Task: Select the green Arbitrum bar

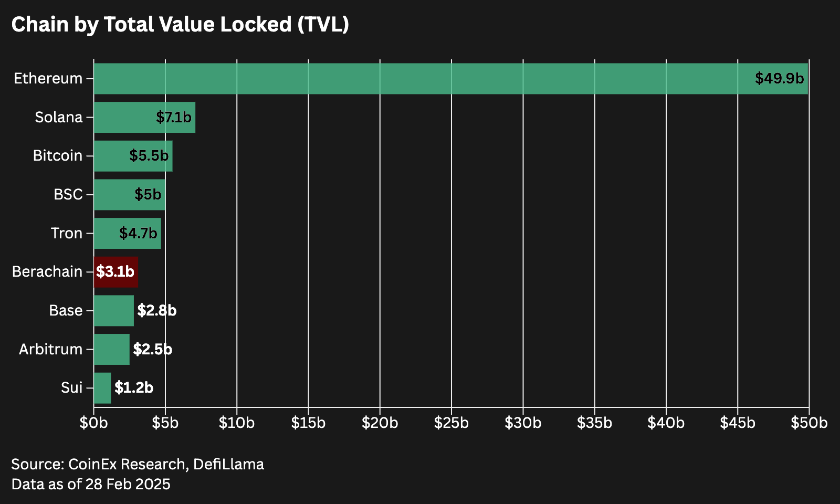Action: pos(112,349)
